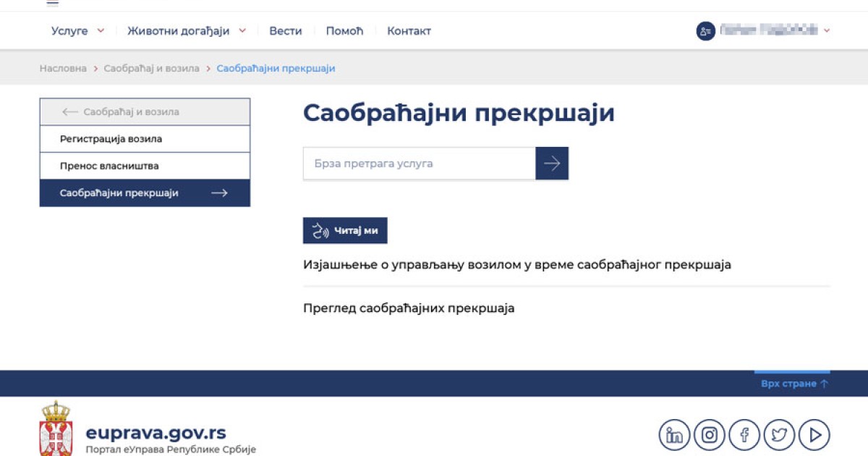This screenshot has width=868, height=456.
Task: Expand the Услуге dropdown menu
Action: point(77,31)
